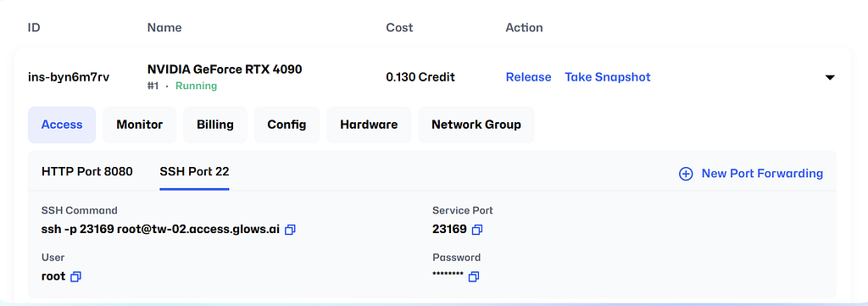
Task: Click the masked password field
Action: pos(448,275)
